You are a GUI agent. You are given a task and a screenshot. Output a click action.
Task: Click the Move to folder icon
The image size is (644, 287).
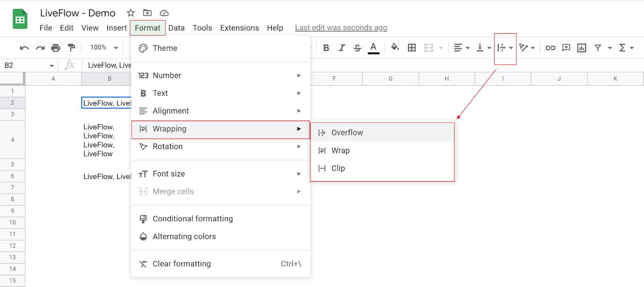[x=147, y=13]
